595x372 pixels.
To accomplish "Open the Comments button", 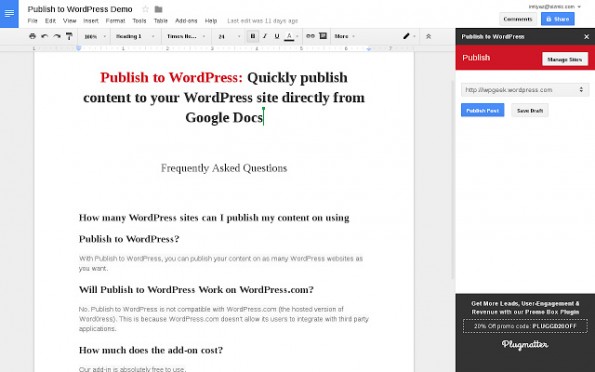I will 518,19.
